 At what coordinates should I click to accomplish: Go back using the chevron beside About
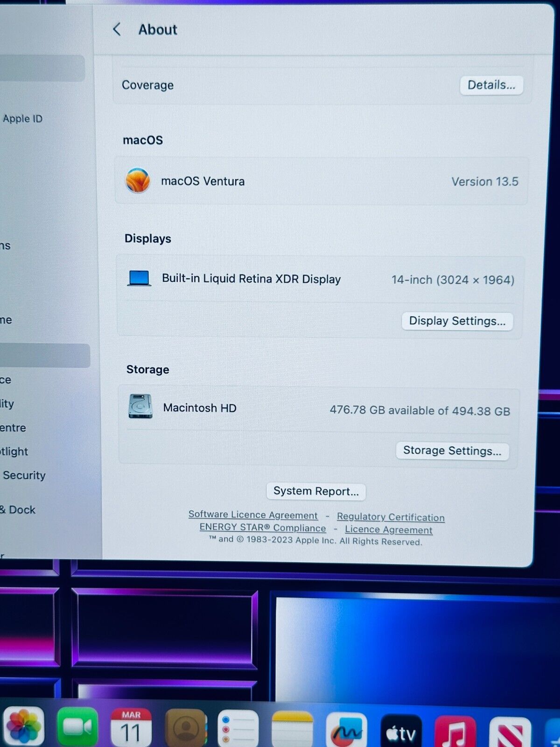tap(117, 29)
